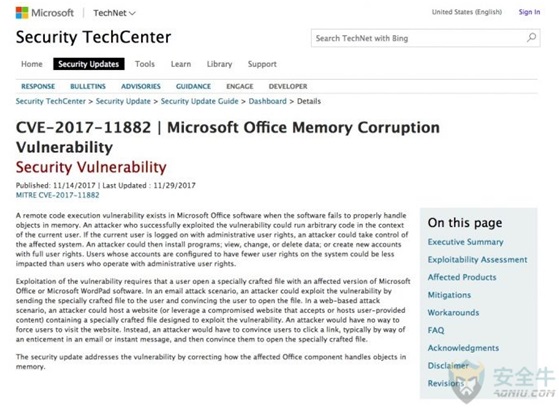Image resolution: width=559 pixels, height=410 pixels.
Task: Go to the Home tab
Action: click(x=32, y=64)
